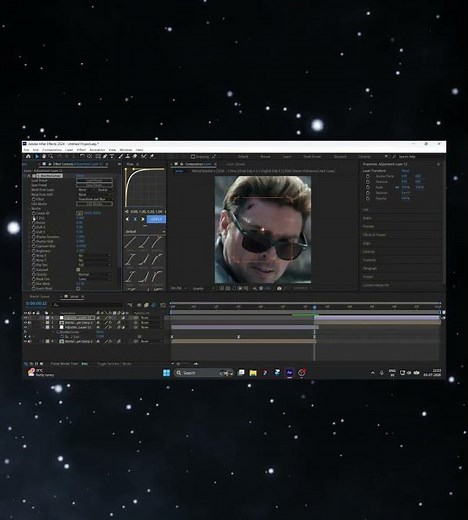Image resolution: width=468 pixels, height=520 pixels.
Task: Open Mask Time Layer 'None' dropdown
Action: point(86,190)
